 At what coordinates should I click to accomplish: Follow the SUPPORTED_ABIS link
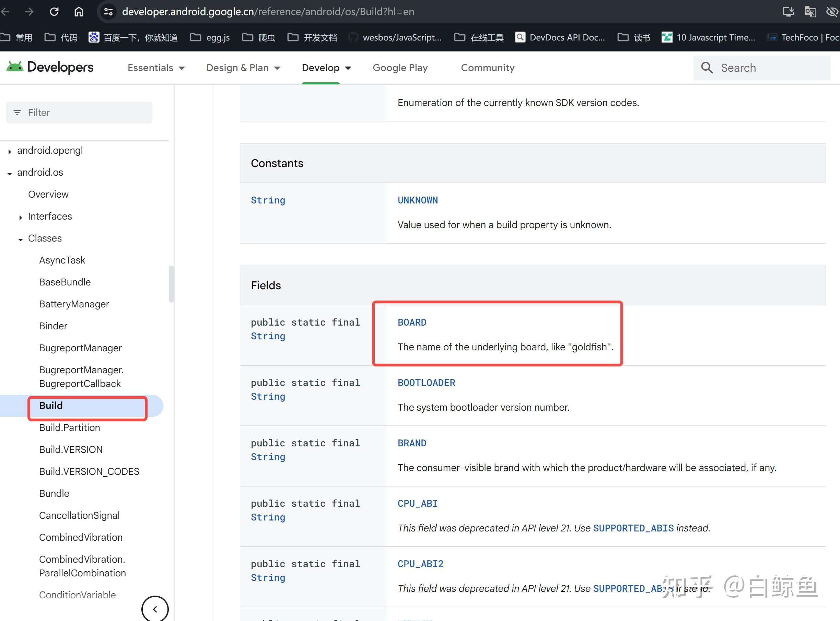[x=633, y=528]
